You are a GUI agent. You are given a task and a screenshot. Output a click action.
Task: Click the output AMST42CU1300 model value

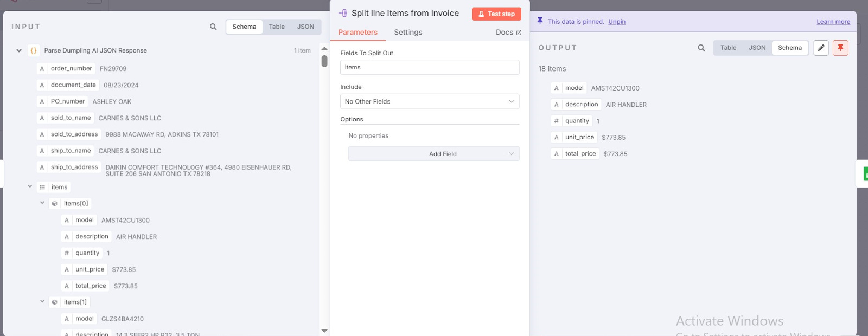[x=615, y=88]
